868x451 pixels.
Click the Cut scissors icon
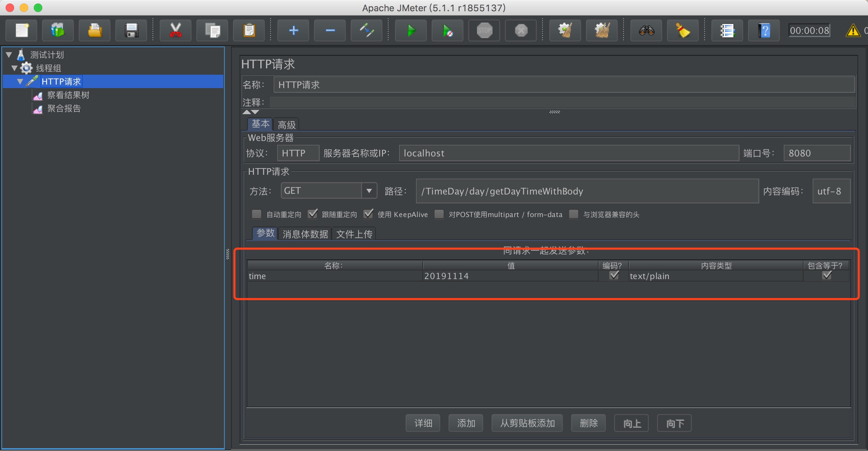[175, 30]
